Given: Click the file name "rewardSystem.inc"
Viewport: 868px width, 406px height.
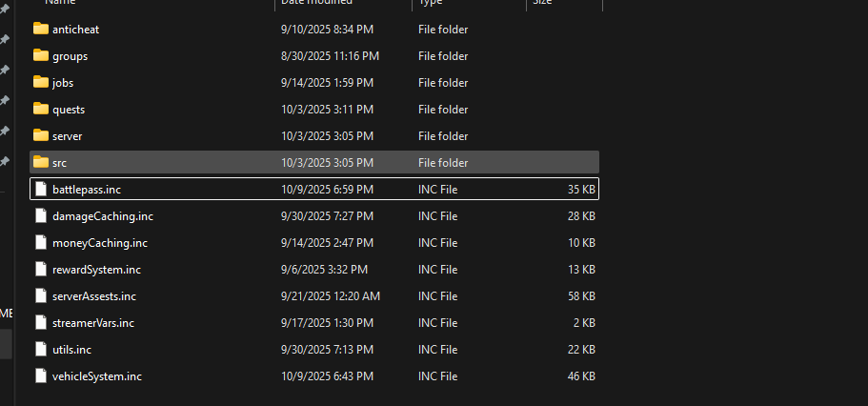Looking at the screenshot, I should coord(97,270).
